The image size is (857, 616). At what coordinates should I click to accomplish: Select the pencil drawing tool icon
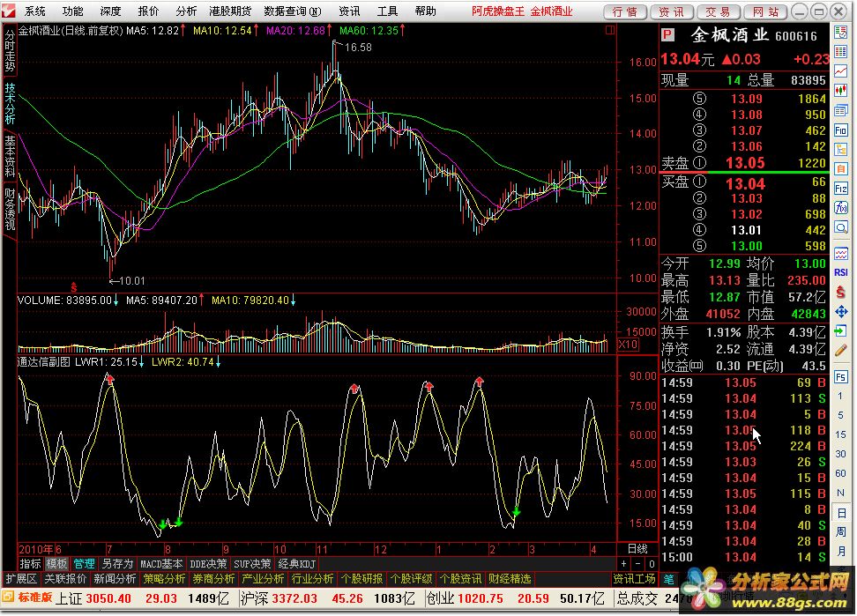point(840,351)
